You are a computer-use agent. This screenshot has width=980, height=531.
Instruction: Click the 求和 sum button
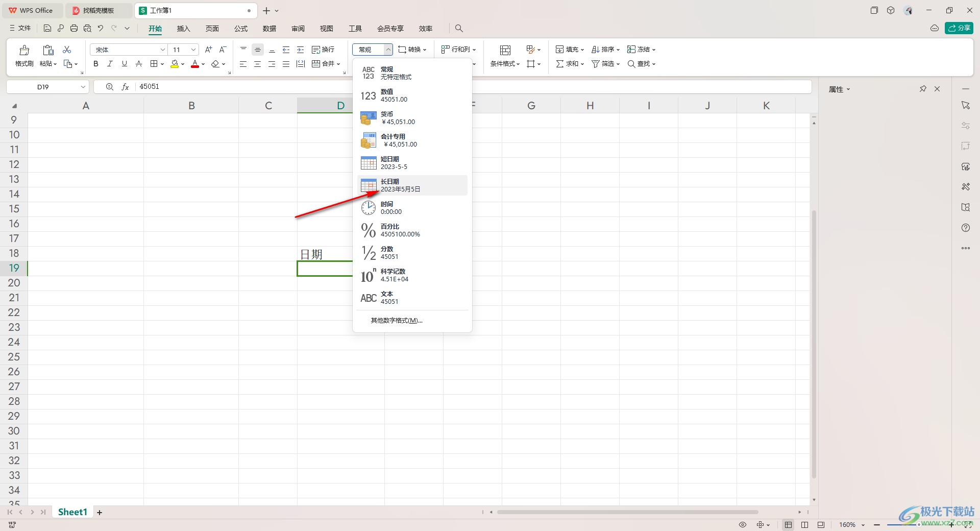570,64
